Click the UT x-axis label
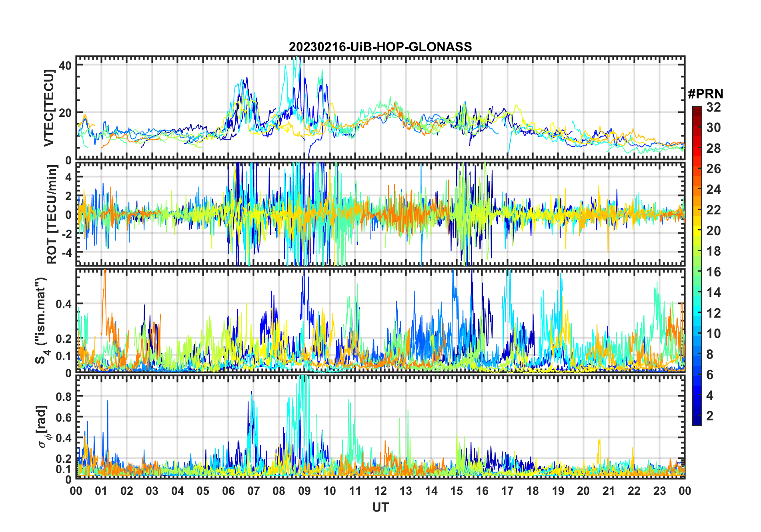The width and height of the screenshot is (761, 532). coord(380,507)
